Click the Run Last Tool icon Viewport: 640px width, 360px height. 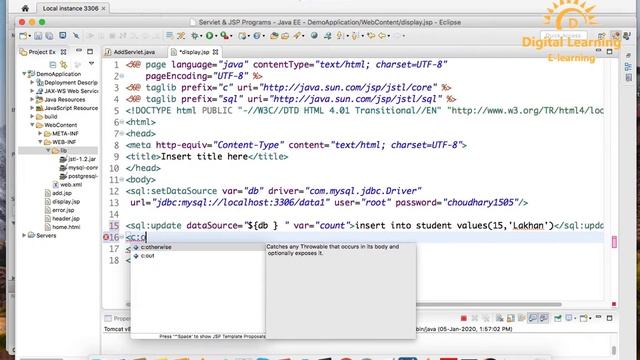click(x=224, y=36)
